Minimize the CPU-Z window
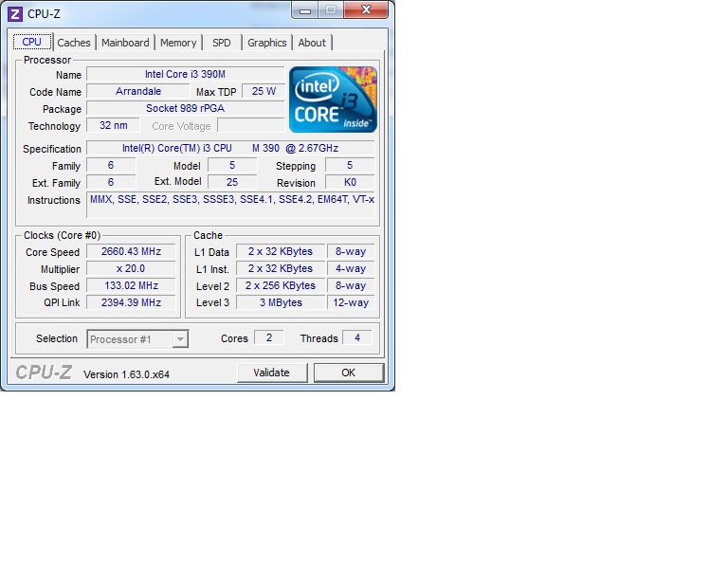Image resolution: width=728 pixels, height=582 pixels. 305,10
